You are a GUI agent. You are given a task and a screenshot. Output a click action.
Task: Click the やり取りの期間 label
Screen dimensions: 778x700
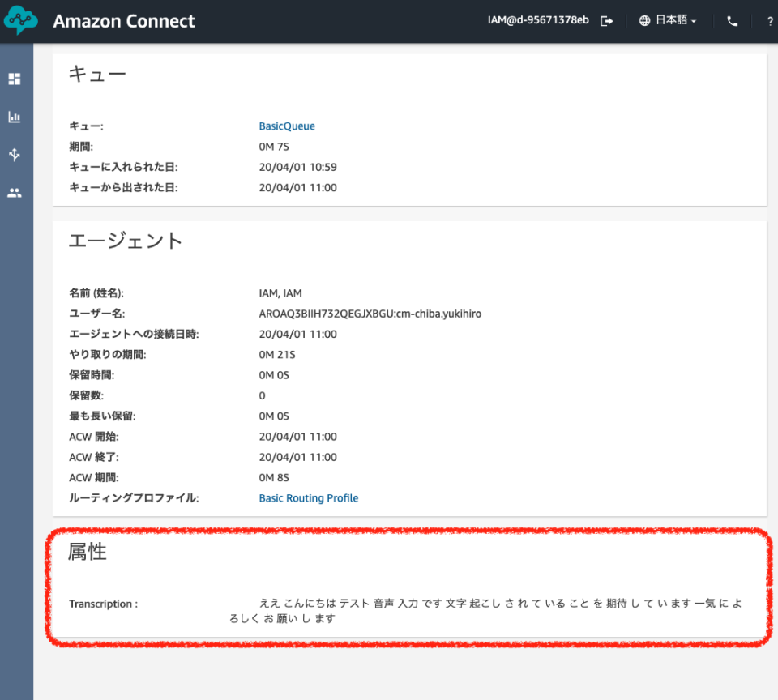[x=108, y=355]
